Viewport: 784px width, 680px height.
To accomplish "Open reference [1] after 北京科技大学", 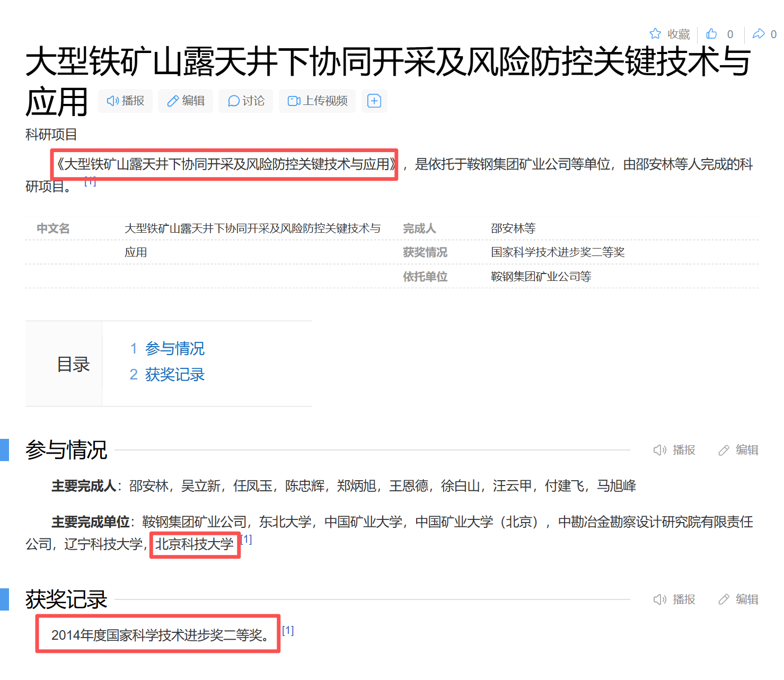I will click(246, 540).
